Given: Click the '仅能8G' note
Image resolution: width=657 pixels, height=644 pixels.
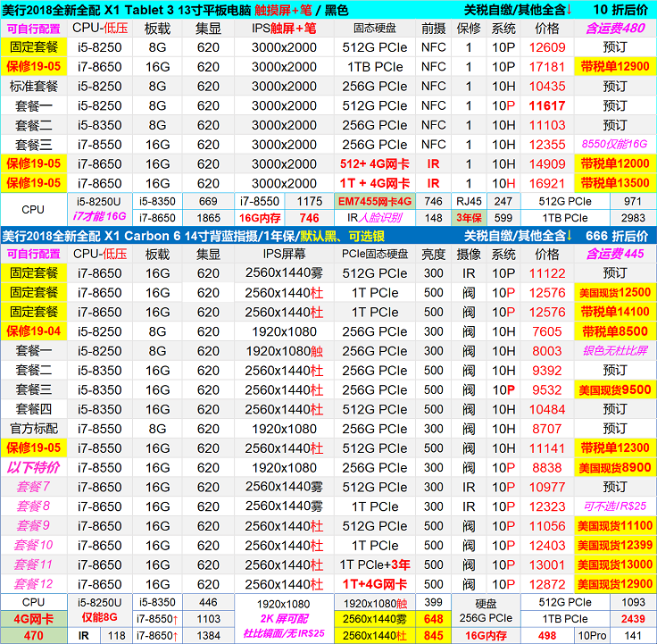Looking at the screenshot, I should (x=99, y=617).
